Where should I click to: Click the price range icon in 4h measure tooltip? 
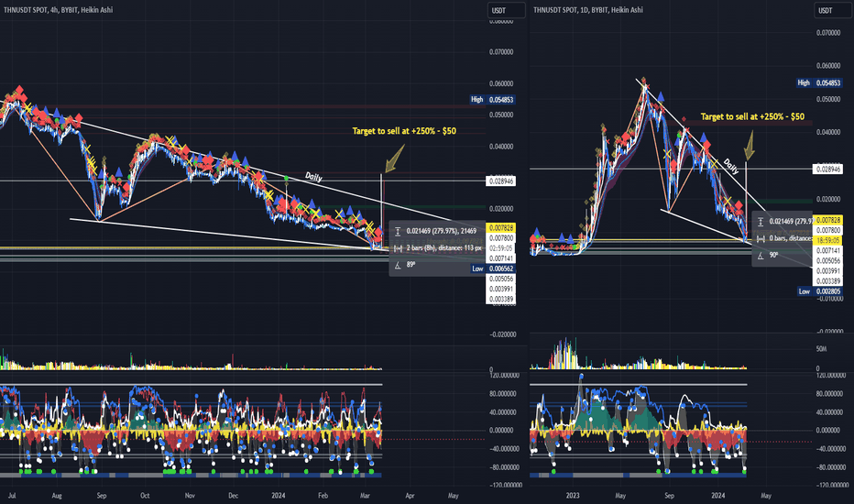(398, 231)
